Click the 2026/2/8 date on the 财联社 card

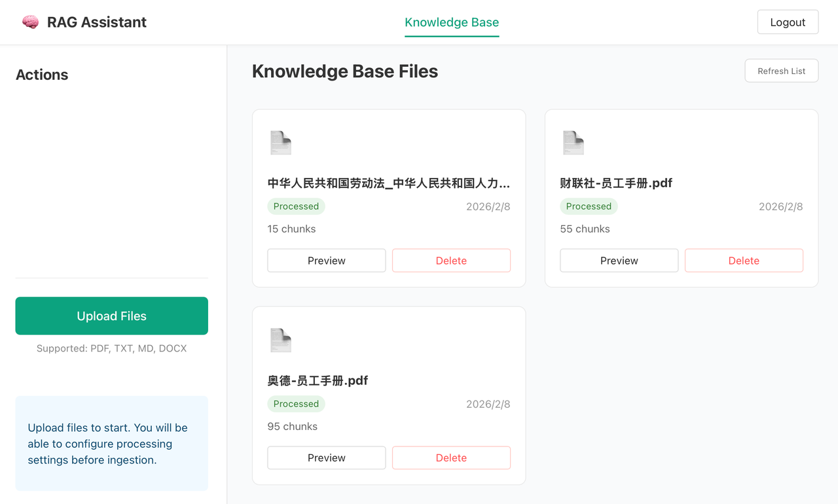780,207
